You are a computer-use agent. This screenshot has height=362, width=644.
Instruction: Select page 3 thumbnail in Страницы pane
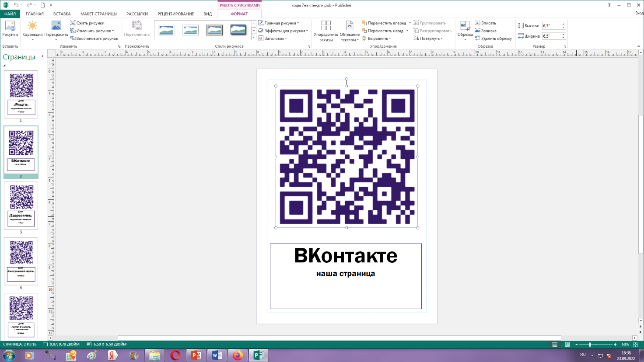click(21, 205)
